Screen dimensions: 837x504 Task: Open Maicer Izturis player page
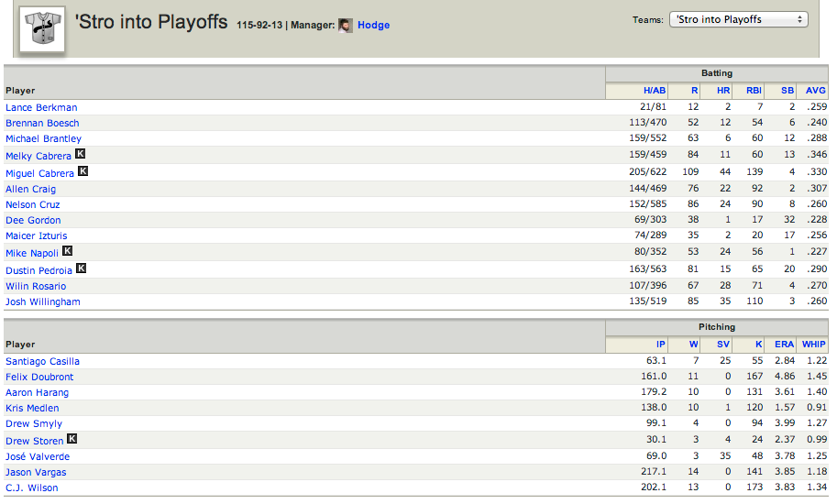click(x=37, y=236)
